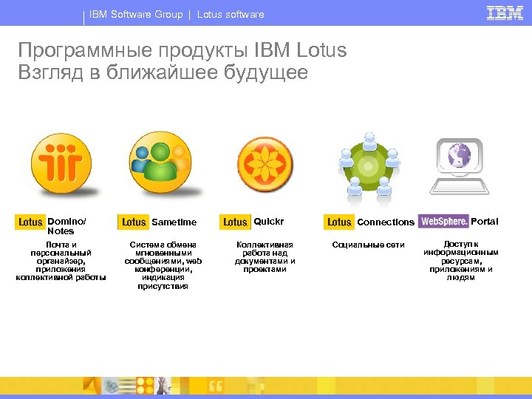Click description 'Почта и персональный органайзер'

[x=61, y=253]
